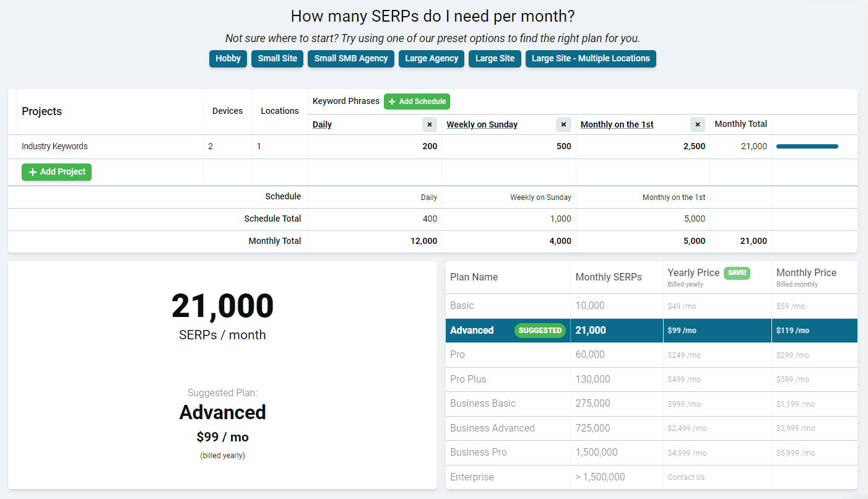
Task: Select the Pro plan row
Action: (651, 355)
